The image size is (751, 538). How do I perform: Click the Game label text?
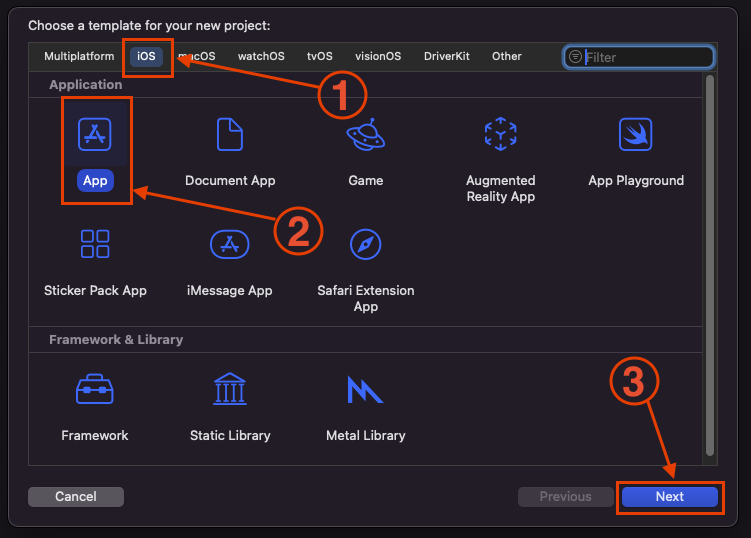[366, 181]
